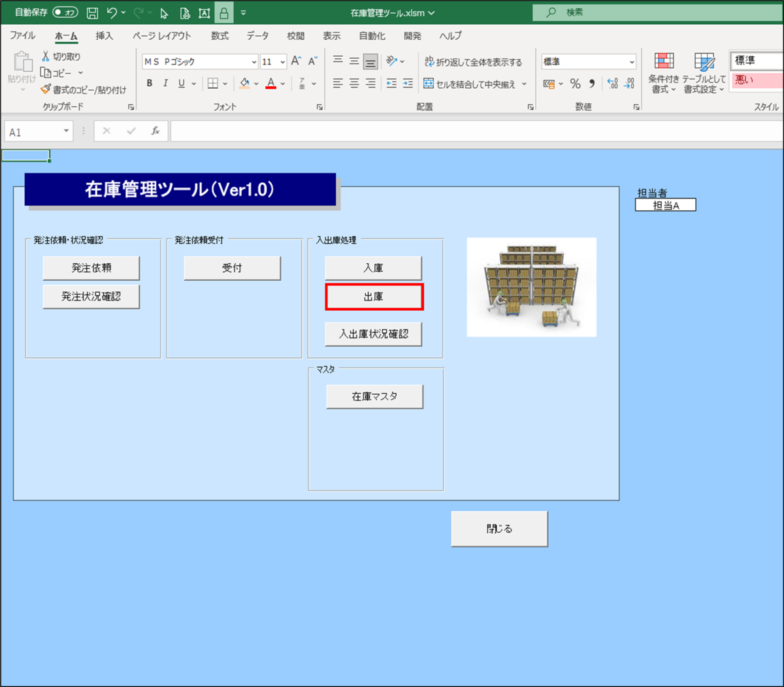The height and width of the screenshot is (687, 784).
Task: Click the Undo arrow icon
Action: [x=112, y=12]
